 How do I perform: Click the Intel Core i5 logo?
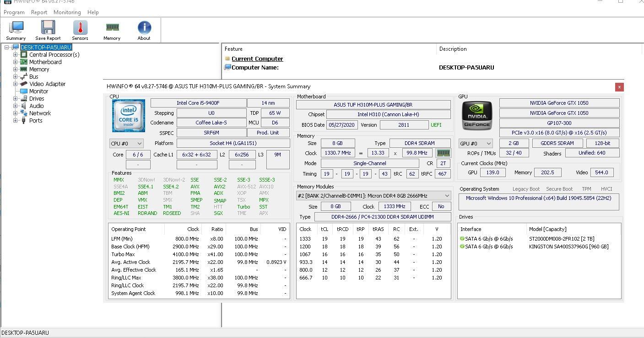129,116
